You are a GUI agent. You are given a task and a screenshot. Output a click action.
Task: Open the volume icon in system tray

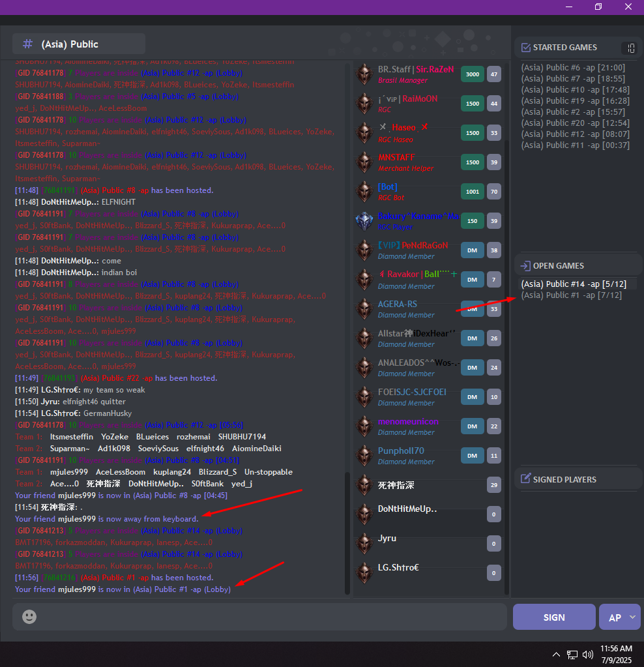coord(588,655)
